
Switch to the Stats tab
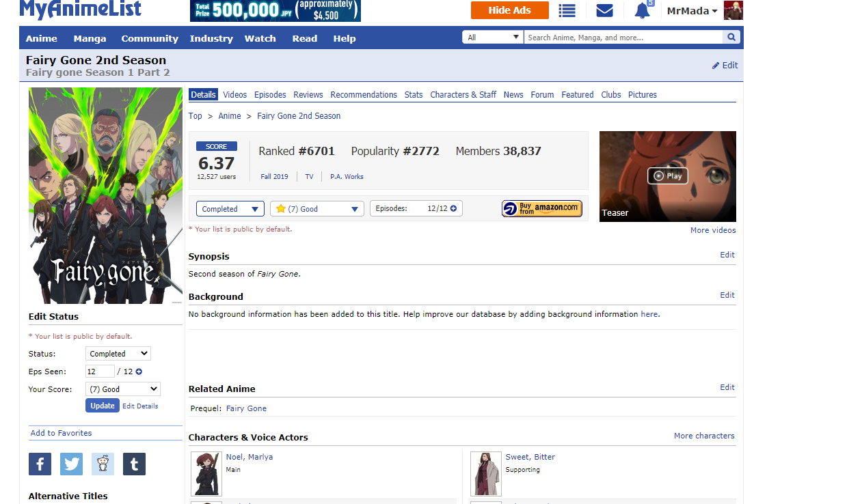click(x=414, y=95)
